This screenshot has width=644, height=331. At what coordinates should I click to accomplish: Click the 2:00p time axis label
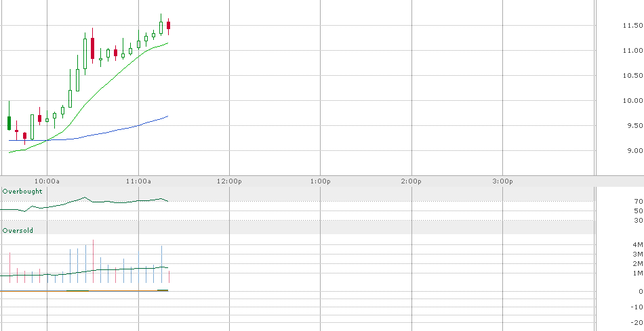tap(411, 181)
